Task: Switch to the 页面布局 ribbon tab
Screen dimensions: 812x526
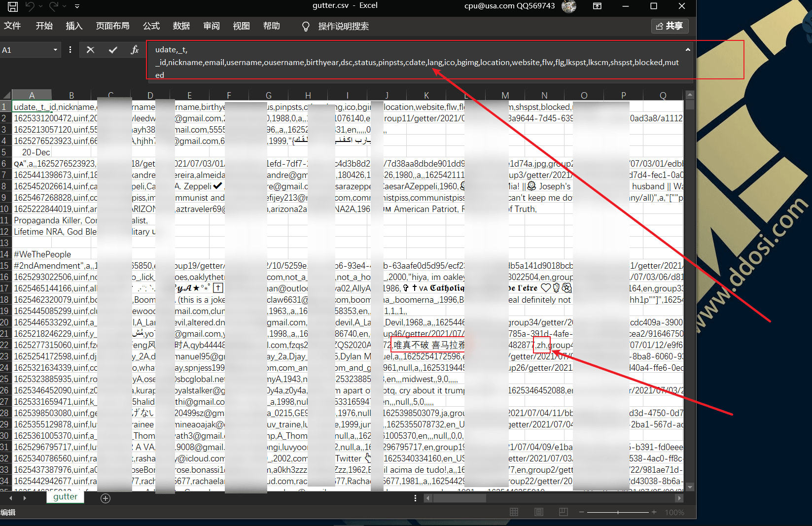Action: coord(112,26)
